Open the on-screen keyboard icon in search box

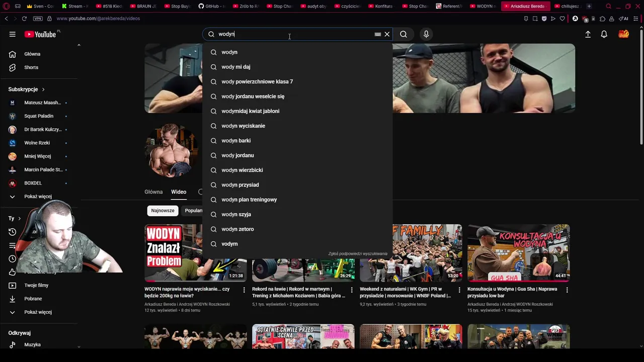[377, 34]
